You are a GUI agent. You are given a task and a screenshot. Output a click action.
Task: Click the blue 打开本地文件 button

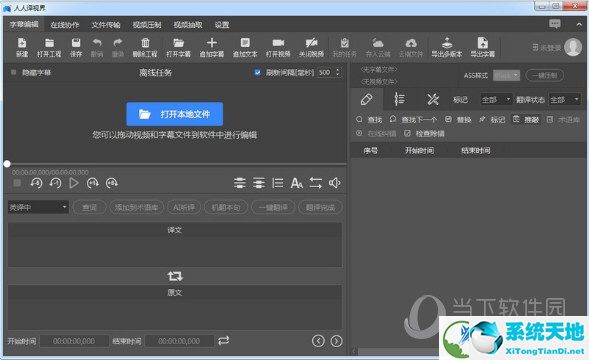tap(175, 114)
